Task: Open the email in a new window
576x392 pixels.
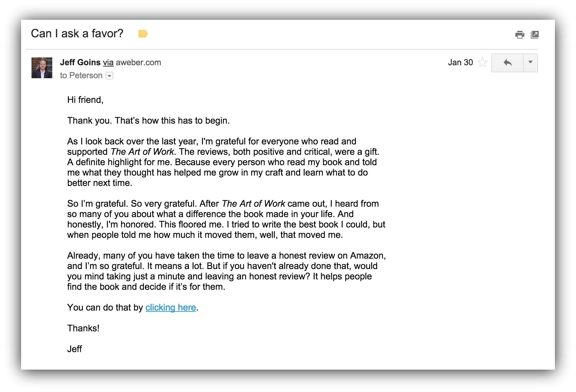Action: 534,34
